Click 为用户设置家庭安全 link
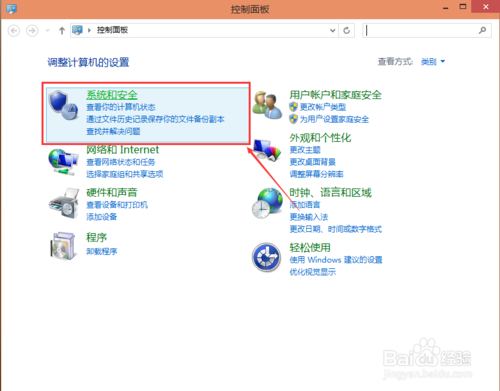This screenshot has height=391, width=500. tap(334, 119)
